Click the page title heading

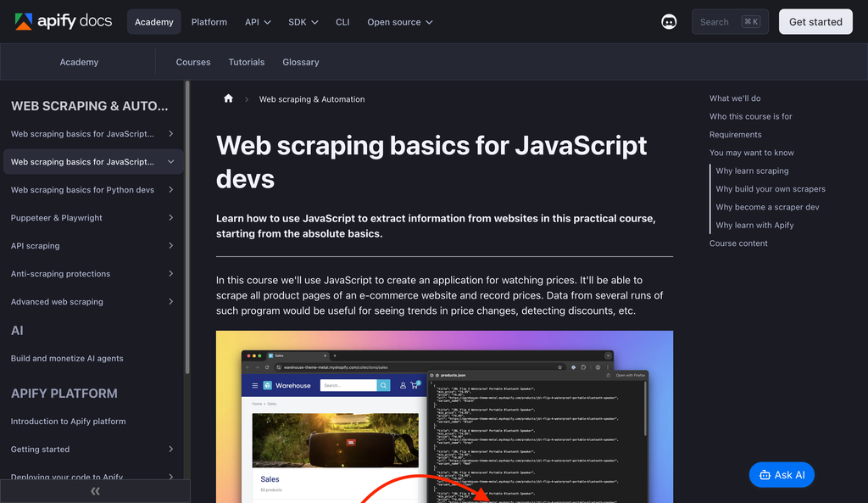click(431, 162)
